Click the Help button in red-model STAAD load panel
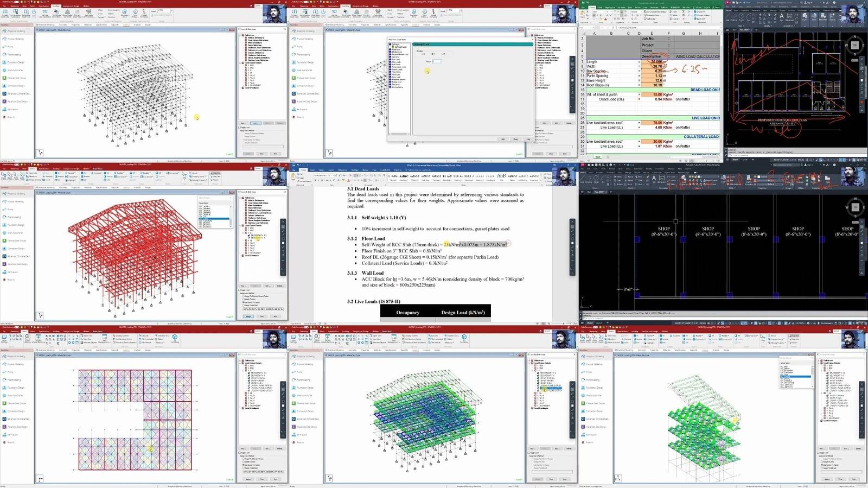Viewport: 868px width, 488px height. coord(276,316)
